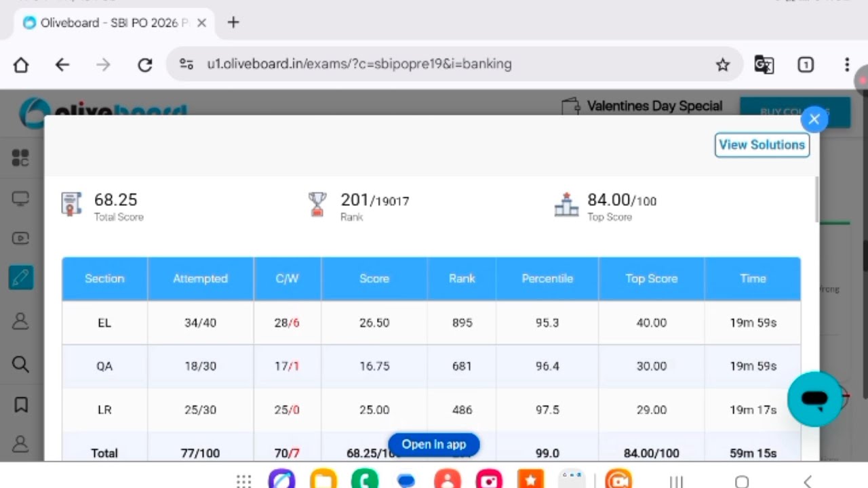Select the Oliveboard SBI PO tab
The image size is (868, 488).
tap(114, 22)
